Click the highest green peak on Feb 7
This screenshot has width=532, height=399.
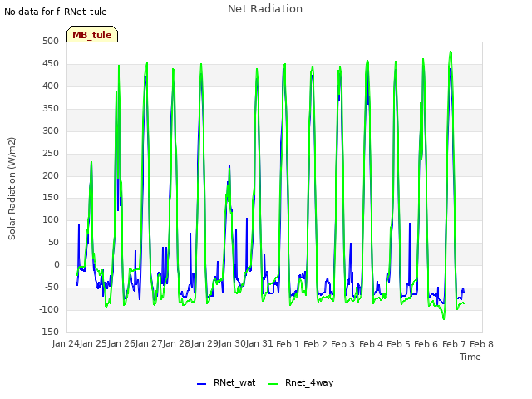click(451, 52)
